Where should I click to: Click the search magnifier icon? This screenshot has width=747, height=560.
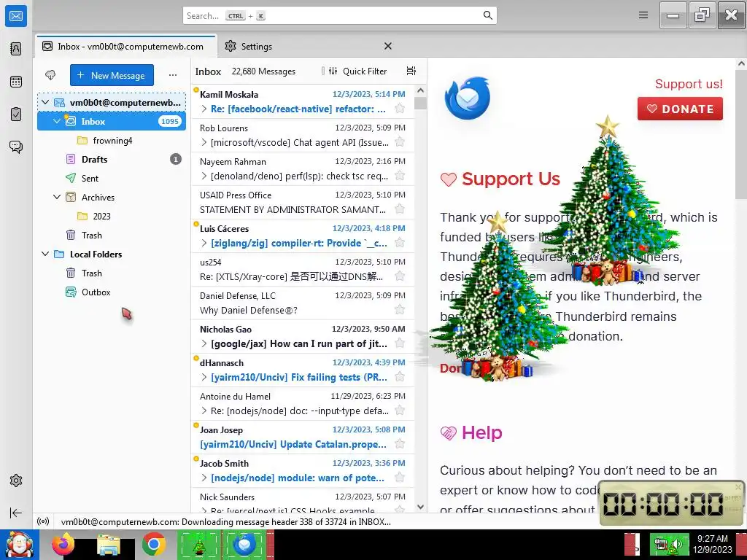[487, 15]
